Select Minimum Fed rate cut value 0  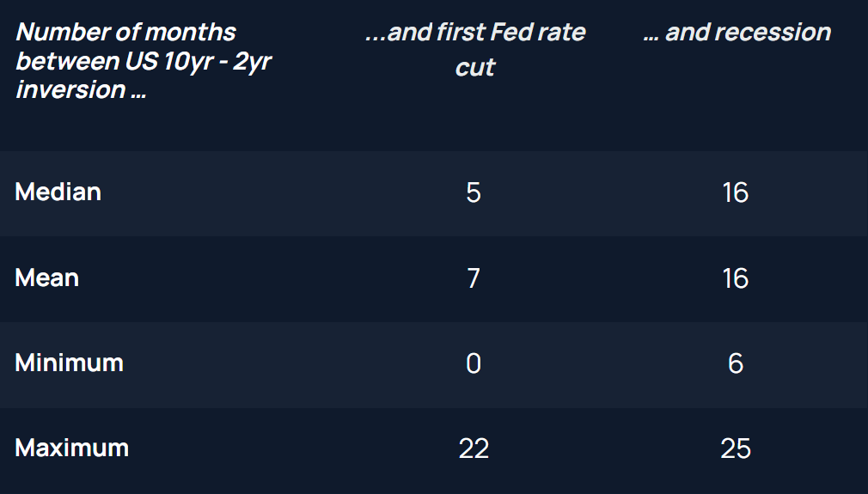474,363
